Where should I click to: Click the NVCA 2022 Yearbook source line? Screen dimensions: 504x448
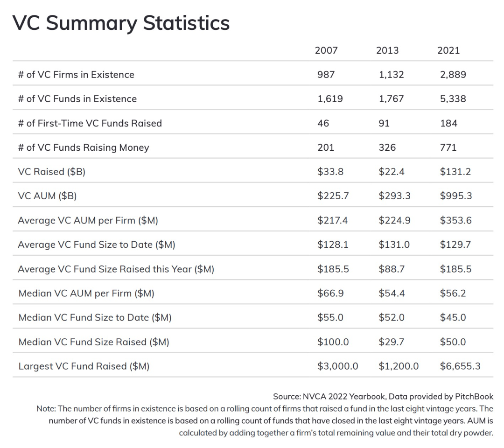(x=383, y=397)
